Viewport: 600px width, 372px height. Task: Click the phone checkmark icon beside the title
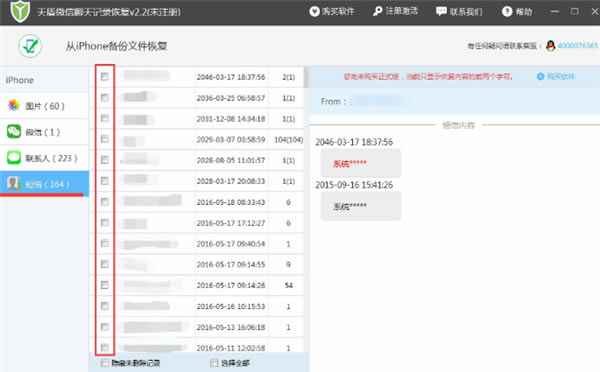pyautogui.click(x=30, y=46)
